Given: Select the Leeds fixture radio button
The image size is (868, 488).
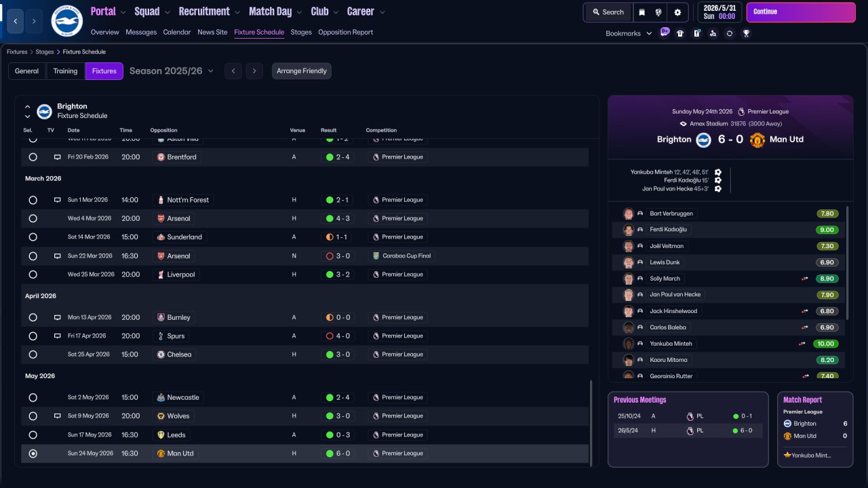Looking at the screenshot, I should (33, 435).
